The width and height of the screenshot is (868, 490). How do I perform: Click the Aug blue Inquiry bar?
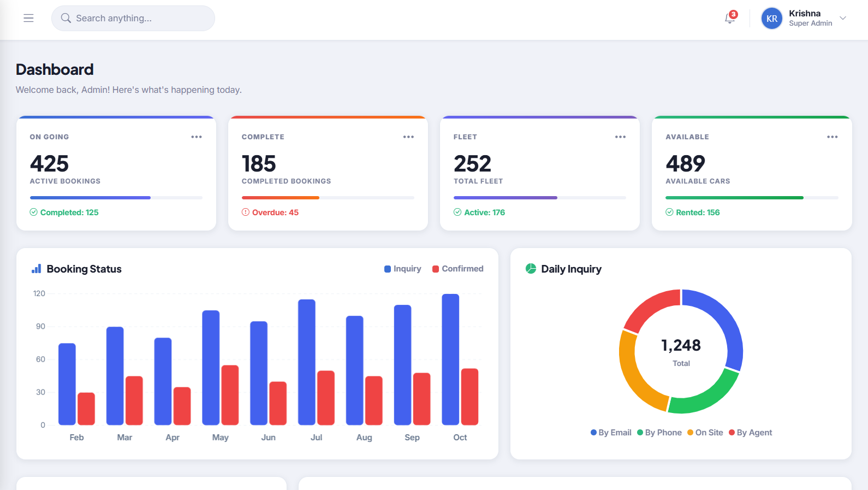(x=355, y=370)
